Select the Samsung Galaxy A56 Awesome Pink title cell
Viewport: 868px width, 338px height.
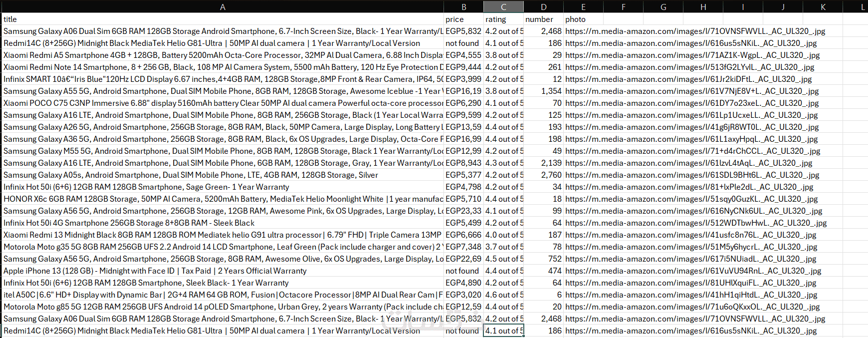pyautogui.click(x=223, y=211)
